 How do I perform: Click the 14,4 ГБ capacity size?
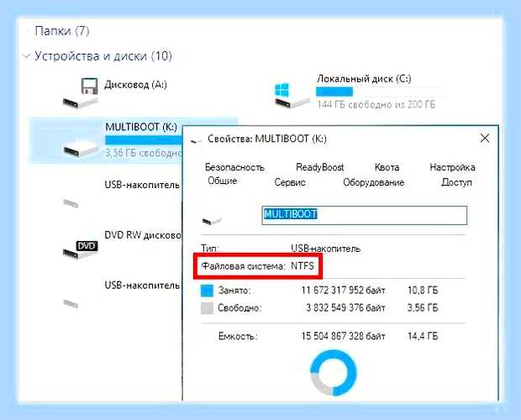point(423,336)
